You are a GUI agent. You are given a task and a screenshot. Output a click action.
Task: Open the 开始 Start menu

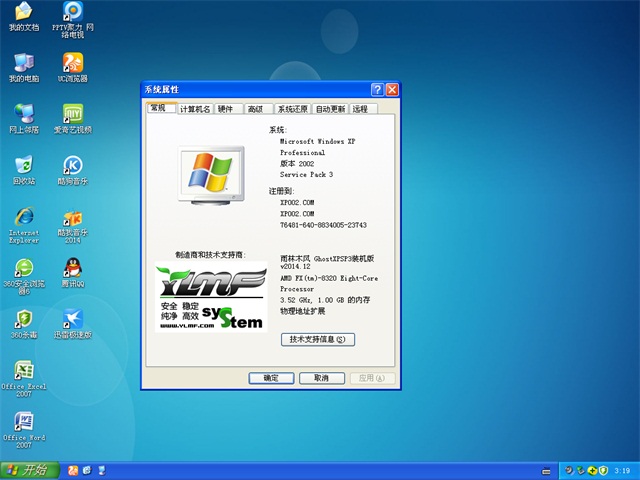pos(28,470)
